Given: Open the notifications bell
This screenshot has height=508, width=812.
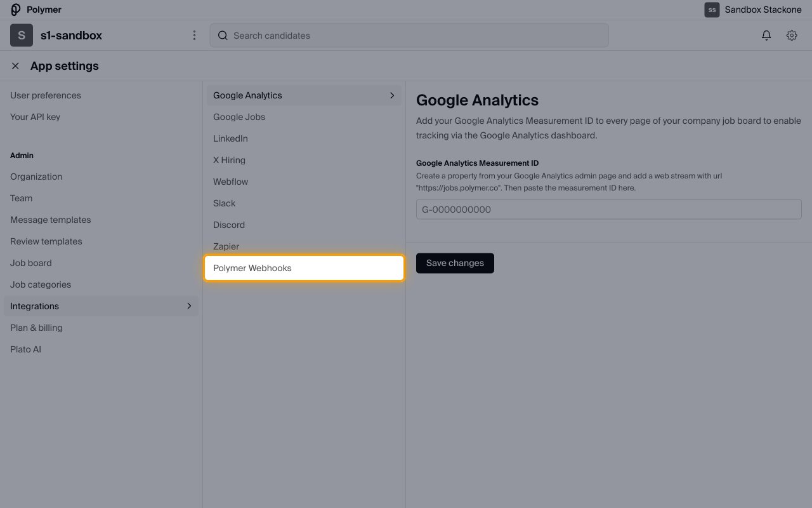Looking at the screenshot, I should pyautogui.click(x=766, y=36).
